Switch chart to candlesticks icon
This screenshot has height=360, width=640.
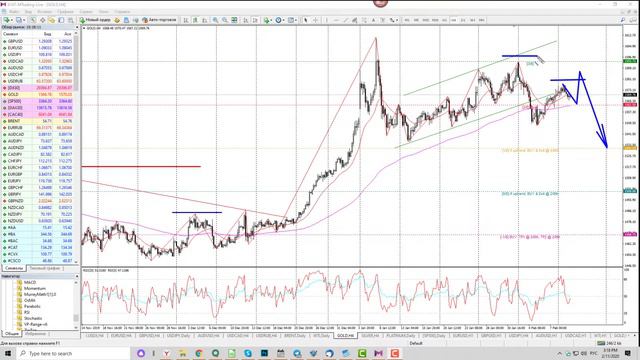click(x=195, y=20)
